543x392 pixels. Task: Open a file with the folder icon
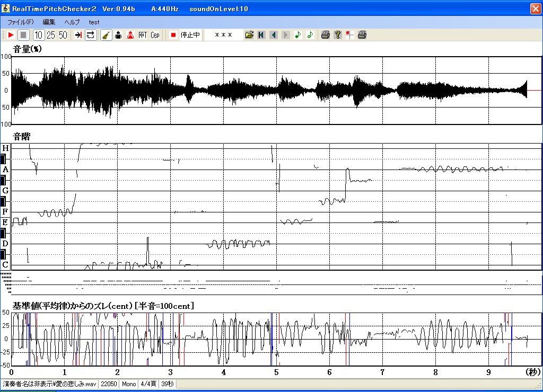(x=249, y=35)
